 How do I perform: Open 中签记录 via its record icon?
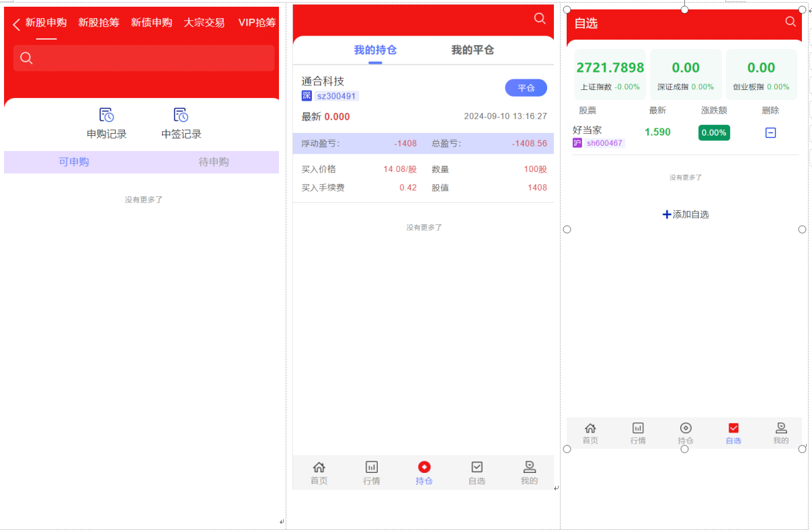point(179,115)
